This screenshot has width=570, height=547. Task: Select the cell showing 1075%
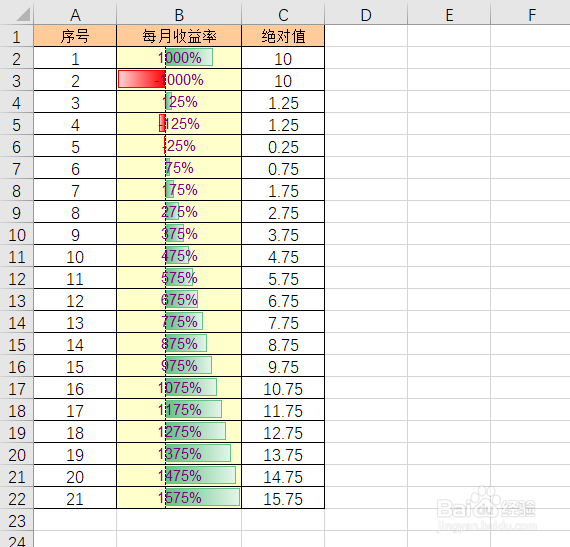pyautogui.click(x=179, y=388)
